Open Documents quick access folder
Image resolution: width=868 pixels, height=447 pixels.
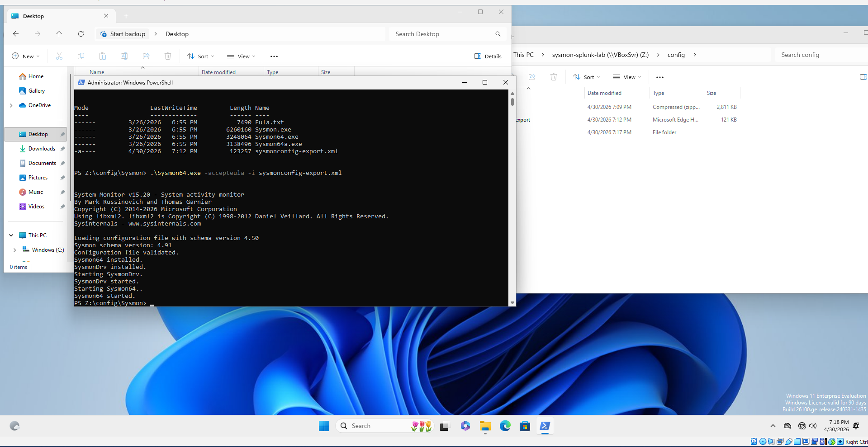pyautogui.click(x=42, y=163)
